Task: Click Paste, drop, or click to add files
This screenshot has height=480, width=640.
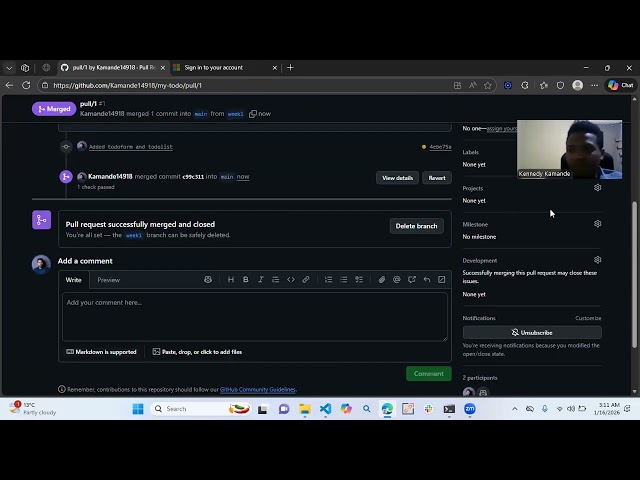Action: click(x=198, y=352)
